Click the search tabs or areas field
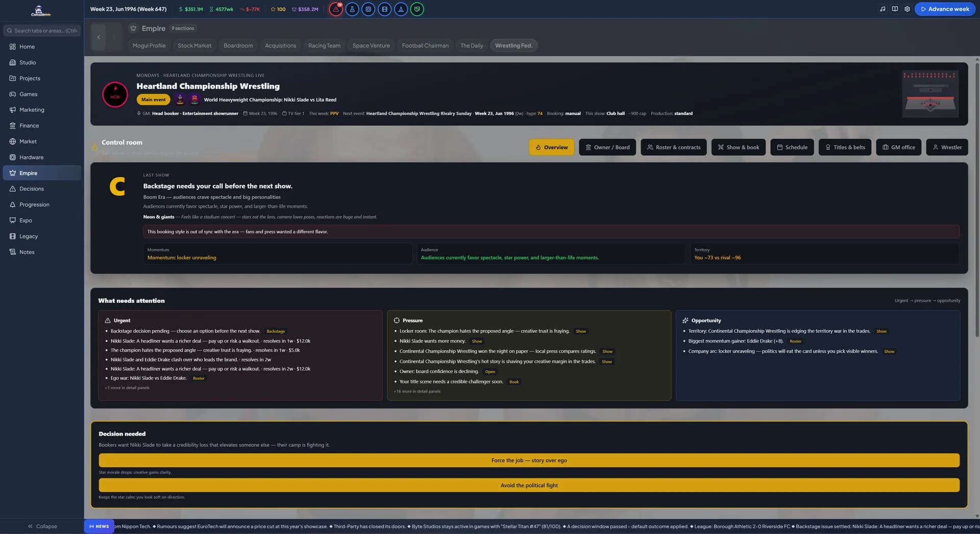The height and width of the screenshot is (534, 980). pos(42,31)
